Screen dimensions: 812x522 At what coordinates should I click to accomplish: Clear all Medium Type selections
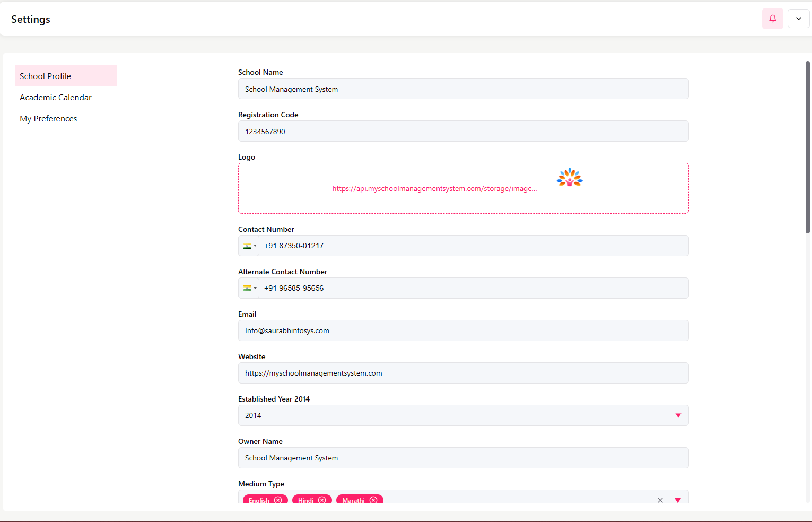point(660,500)
